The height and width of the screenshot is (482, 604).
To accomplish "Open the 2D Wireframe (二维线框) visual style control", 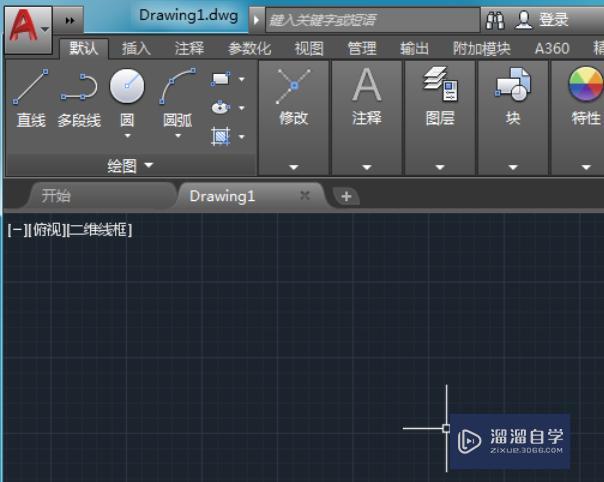I will [100, 230].
